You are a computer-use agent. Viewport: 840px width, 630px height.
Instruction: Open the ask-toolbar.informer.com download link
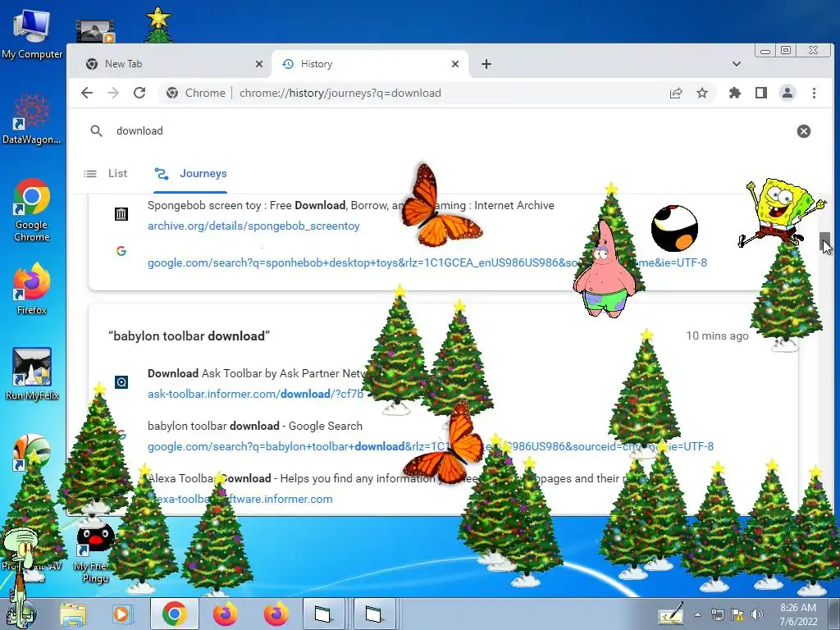coord(256,395)
